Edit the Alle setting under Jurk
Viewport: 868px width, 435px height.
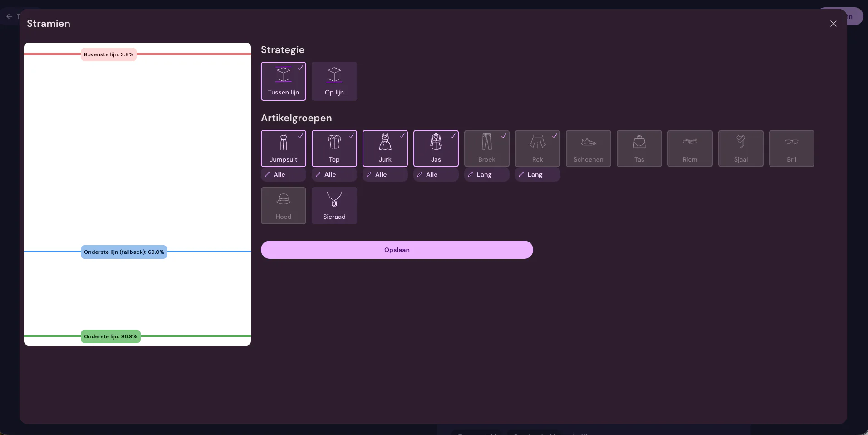click(385, 174)
